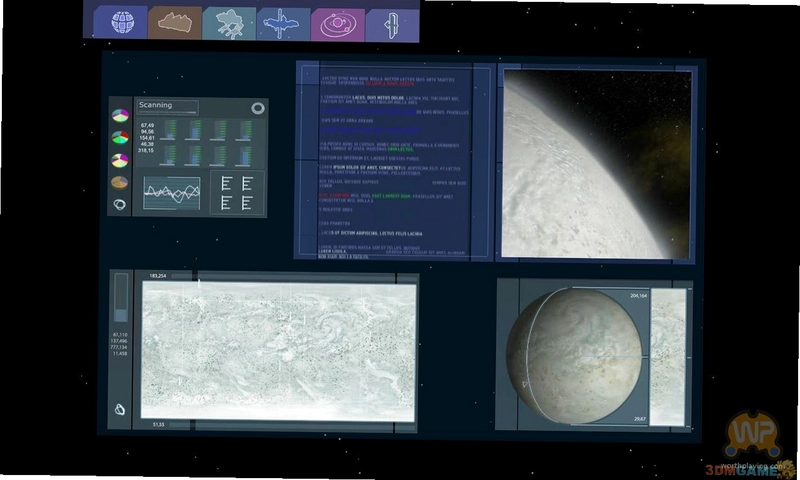Click the value 46,38 in scan readout
Screen dimensions: 800x480
pyautogui.click(x=147, y=144)
